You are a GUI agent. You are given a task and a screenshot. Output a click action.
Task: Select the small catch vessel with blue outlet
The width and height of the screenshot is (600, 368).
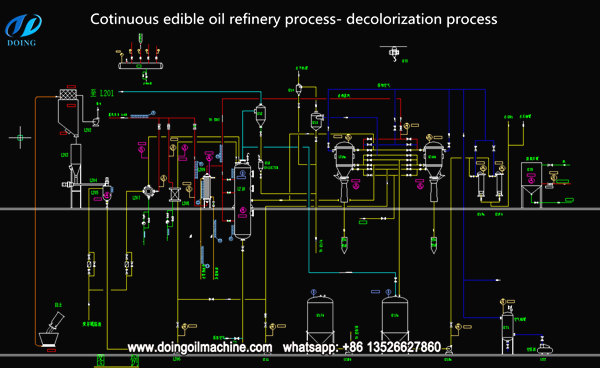[316, 122]
